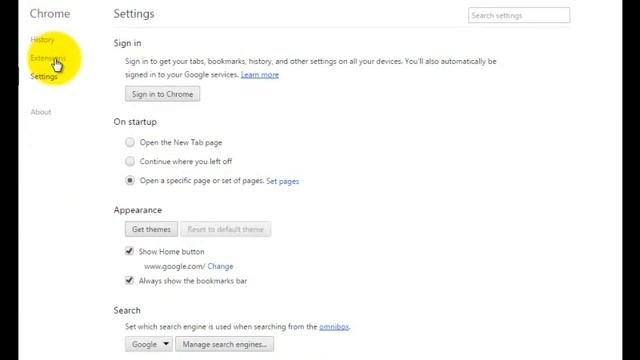Toggle the Show Home button checkbox
This screenshot has height=360, width=640.
(129, 251)
